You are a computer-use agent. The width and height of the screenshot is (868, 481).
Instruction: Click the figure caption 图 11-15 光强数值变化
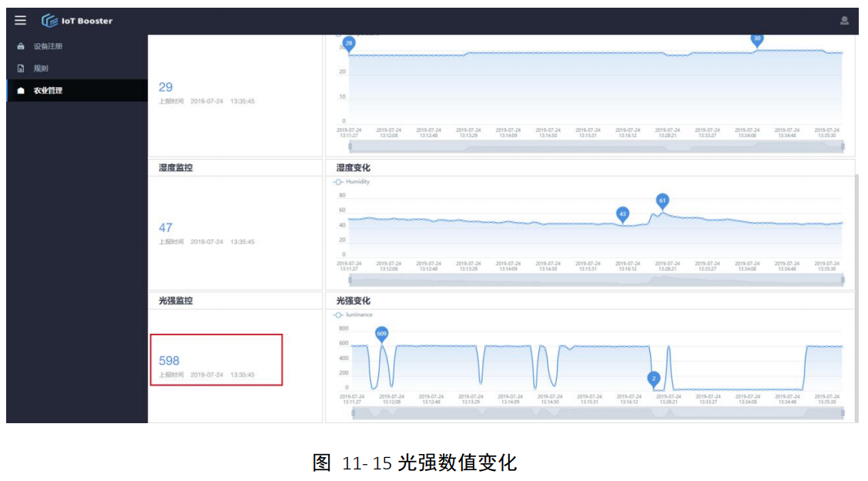point(414,462)
